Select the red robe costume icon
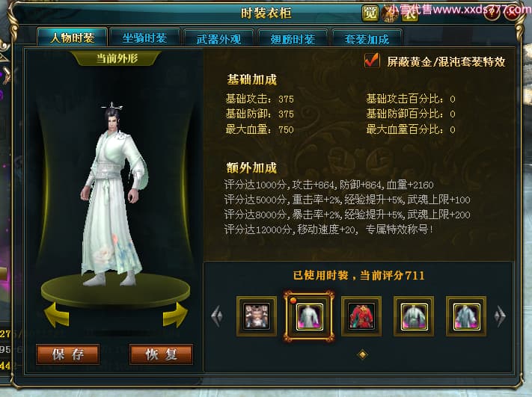The width and height of the screenshot is (532, 397). (361, 316)
